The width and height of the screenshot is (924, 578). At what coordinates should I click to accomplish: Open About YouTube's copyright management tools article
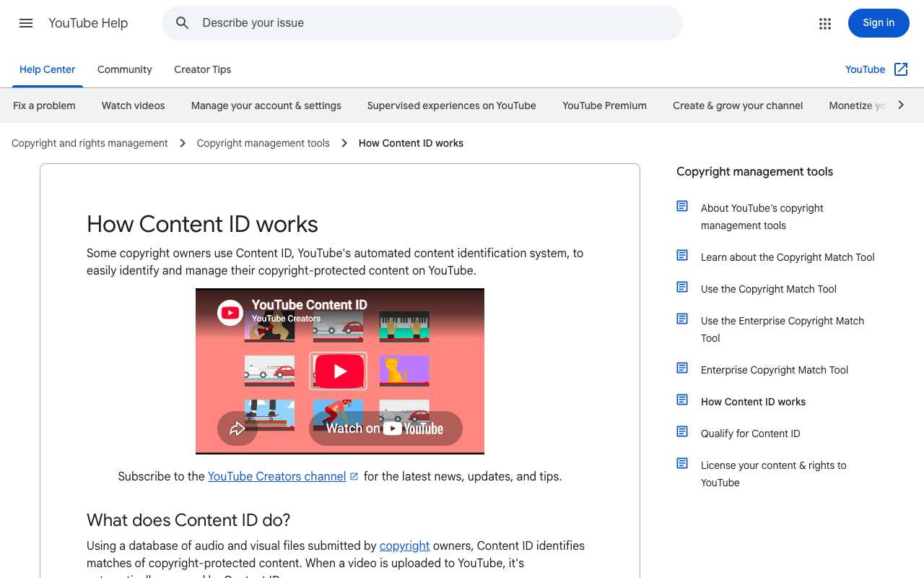click(x=762, y=217)
